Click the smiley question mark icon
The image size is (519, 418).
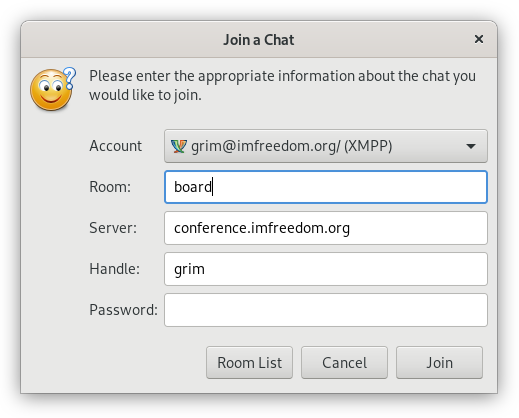(x=53, y=89)
